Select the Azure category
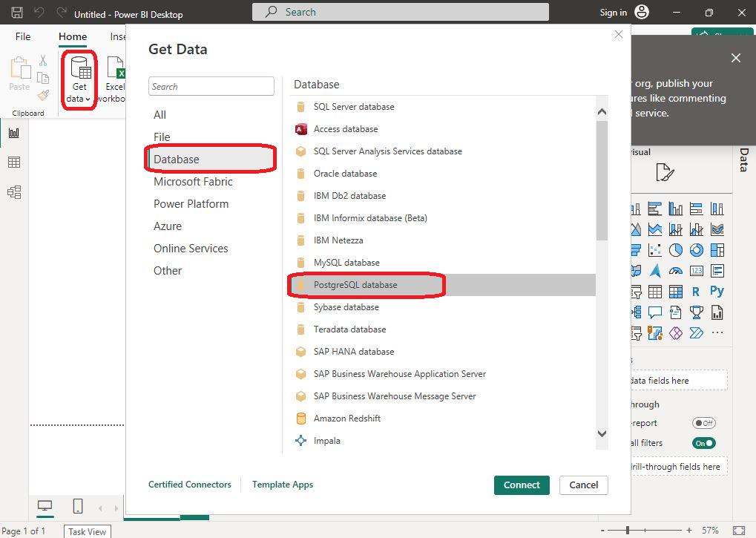 (x=168, y=226)
